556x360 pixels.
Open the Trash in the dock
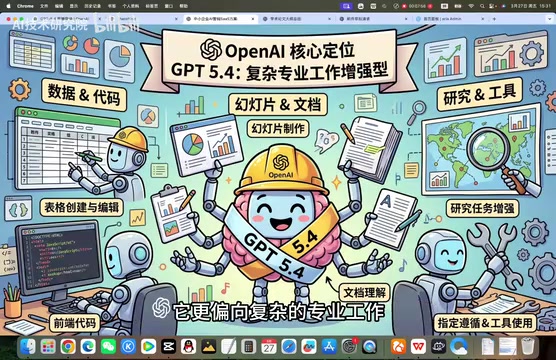[528, 346]
